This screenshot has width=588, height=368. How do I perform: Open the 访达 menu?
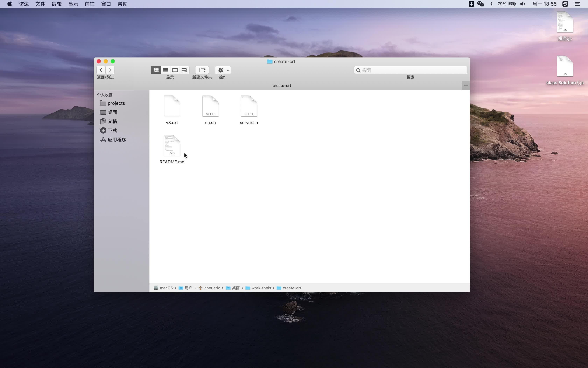(24, 4)
